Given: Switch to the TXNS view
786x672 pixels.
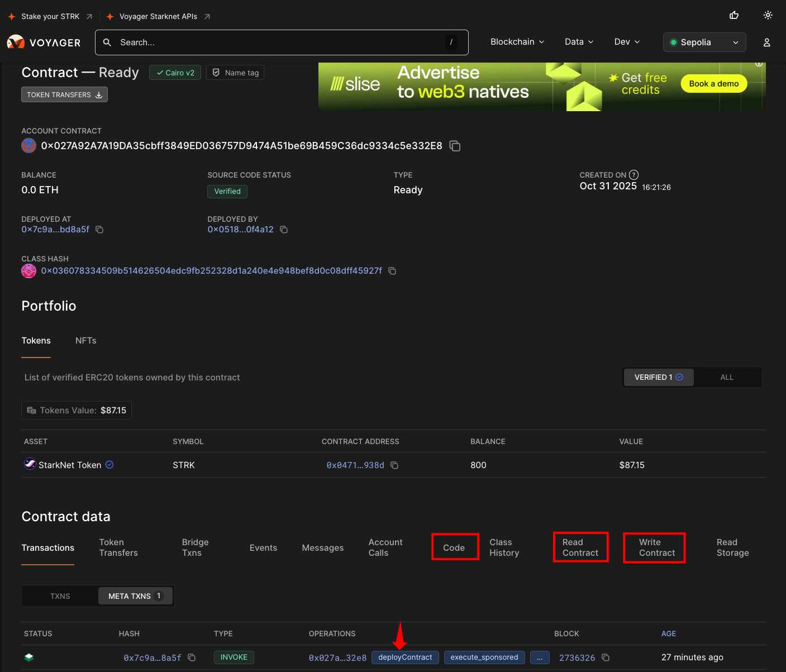Looking at the screenshot, I should pos(60,596).
